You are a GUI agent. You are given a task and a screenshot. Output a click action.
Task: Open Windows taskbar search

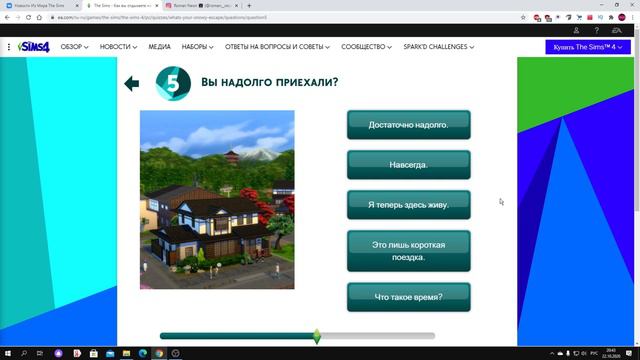[x=24, y=353]
